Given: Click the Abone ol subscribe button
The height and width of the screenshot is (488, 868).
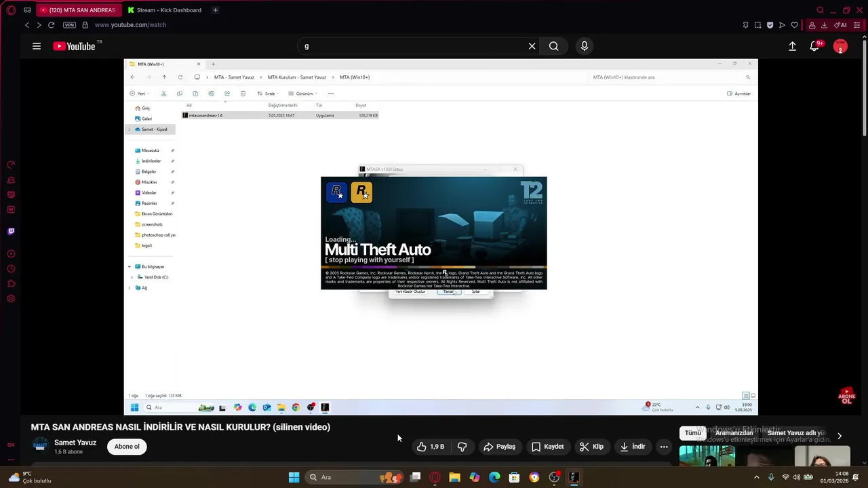Looking at the screenshot, I should [x=127, y=447].
